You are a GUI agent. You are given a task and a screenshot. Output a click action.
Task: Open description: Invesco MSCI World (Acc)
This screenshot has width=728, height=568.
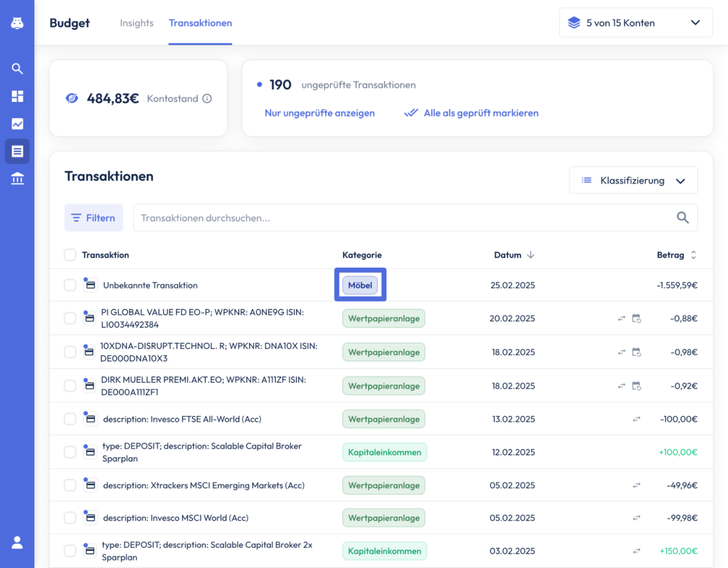tap(176, 518)
